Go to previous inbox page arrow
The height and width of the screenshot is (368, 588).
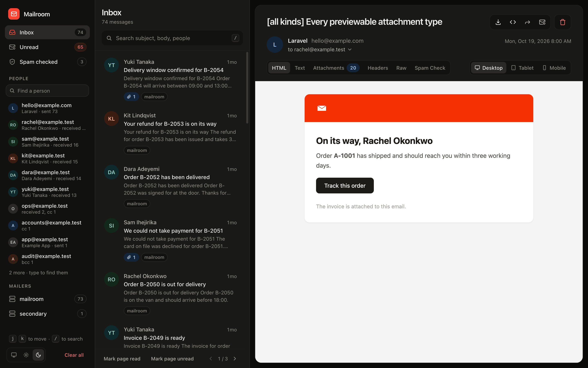(x=211, y=359)
